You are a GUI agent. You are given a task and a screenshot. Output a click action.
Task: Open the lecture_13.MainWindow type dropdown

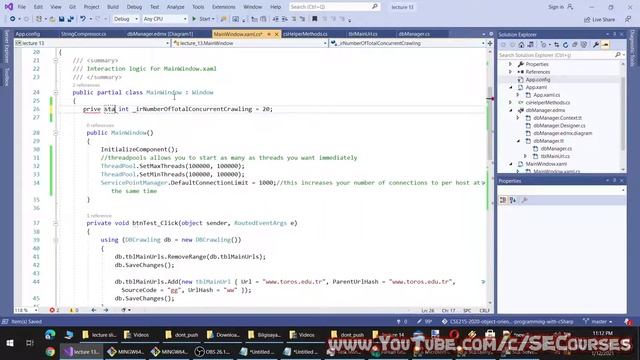(250, 43)
